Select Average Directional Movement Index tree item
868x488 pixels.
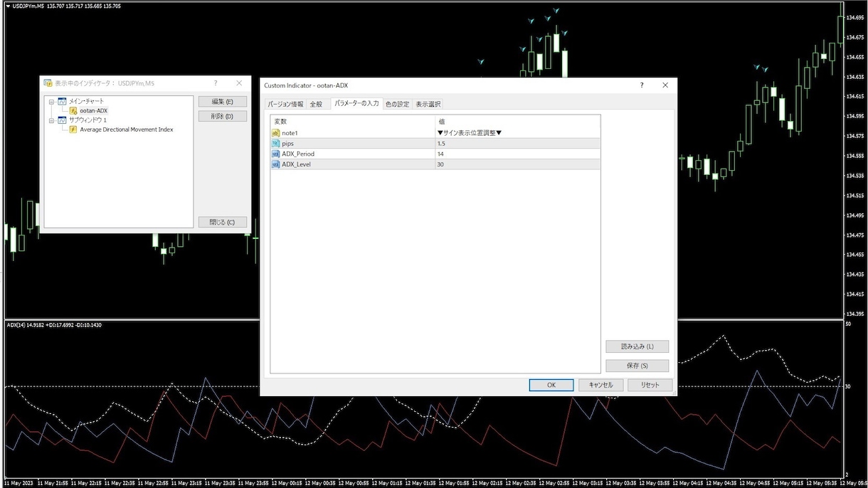pyautogui.click(x=127, y=129)
